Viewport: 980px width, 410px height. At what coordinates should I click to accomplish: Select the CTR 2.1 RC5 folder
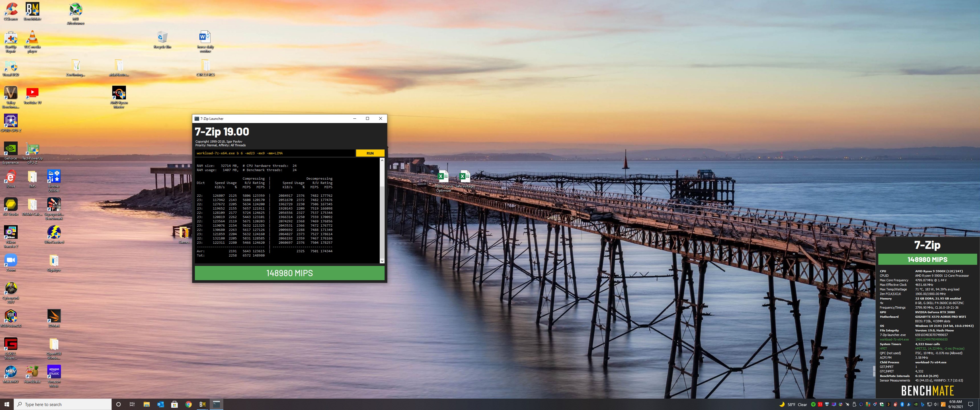[x=205, y=68]
